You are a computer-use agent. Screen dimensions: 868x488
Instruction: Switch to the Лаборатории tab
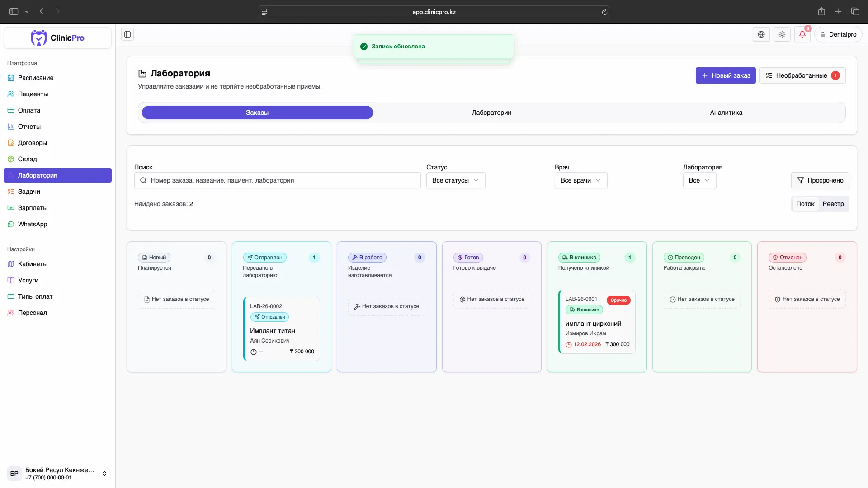(491, 113)
